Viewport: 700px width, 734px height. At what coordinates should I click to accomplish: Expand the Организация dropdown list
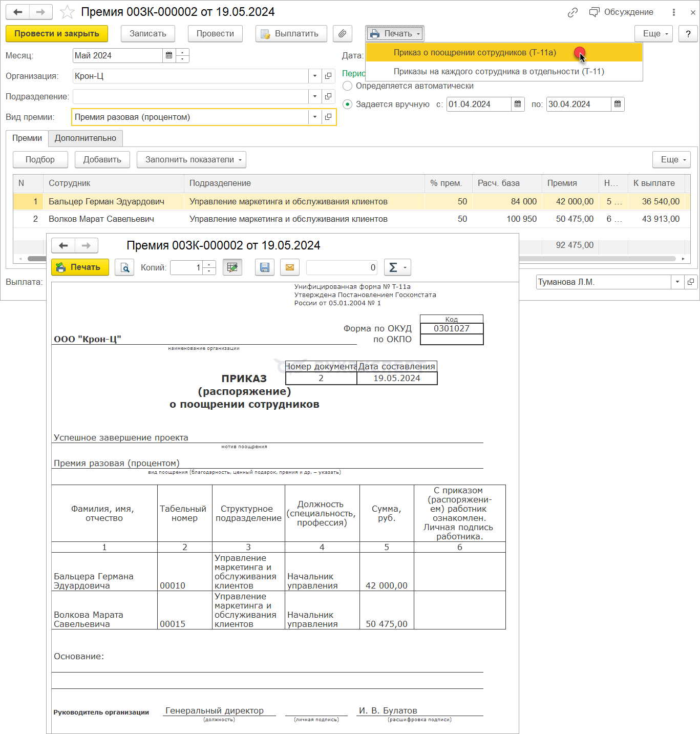coord(315,76)
